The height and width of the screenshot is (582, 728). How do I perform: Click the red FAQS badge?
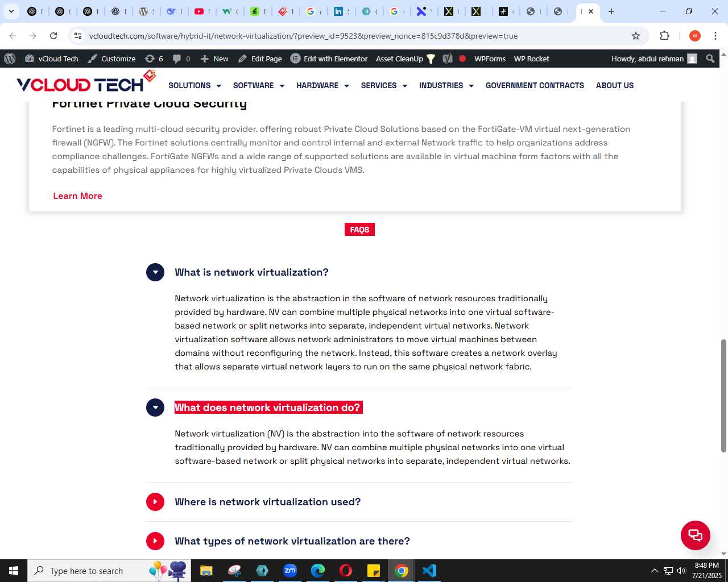pos(359,230)
